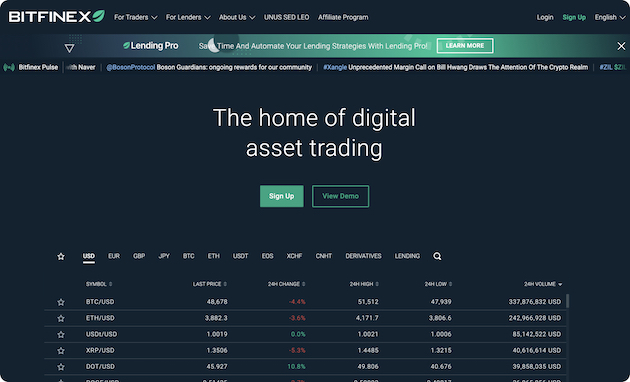Show the favorites star tab

[x=61, y=256]
